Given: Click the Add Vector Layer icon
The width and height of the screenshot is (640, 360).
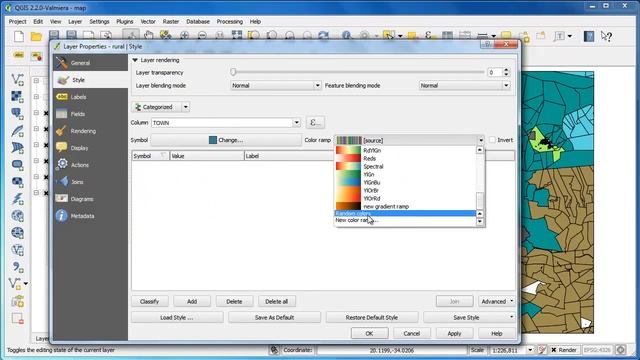Looking at the screenshot, I should click(x=17, y=79).
